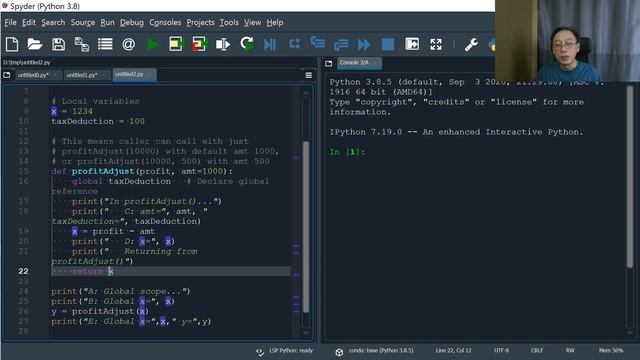
Task: Toggle fullscreen mode icon
Action: point(436,44)
